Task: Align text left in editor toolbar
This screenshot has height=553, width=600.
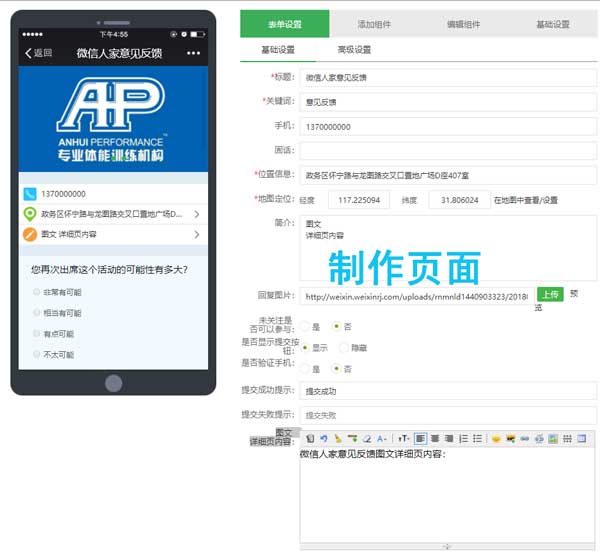Action: pyautogui.click(x=420, y=439)
